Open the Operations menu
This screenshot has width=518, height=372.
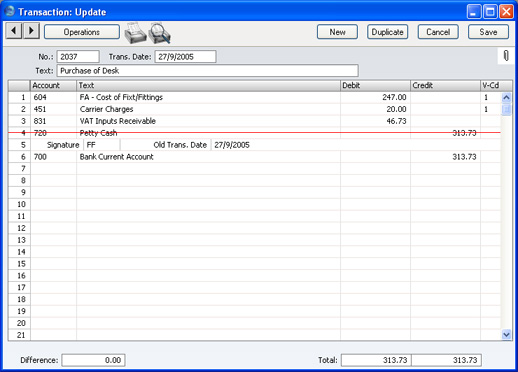82,32
